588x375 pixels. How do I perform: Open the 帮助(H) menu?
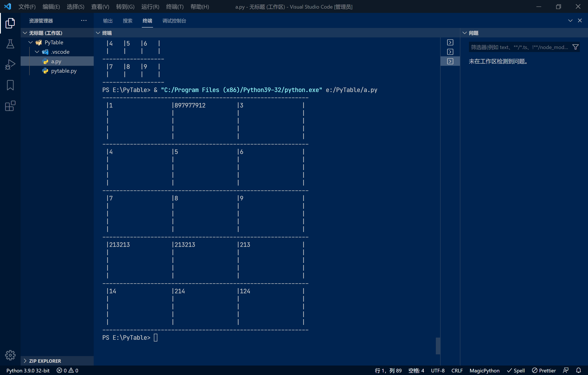tap(200, 7)
